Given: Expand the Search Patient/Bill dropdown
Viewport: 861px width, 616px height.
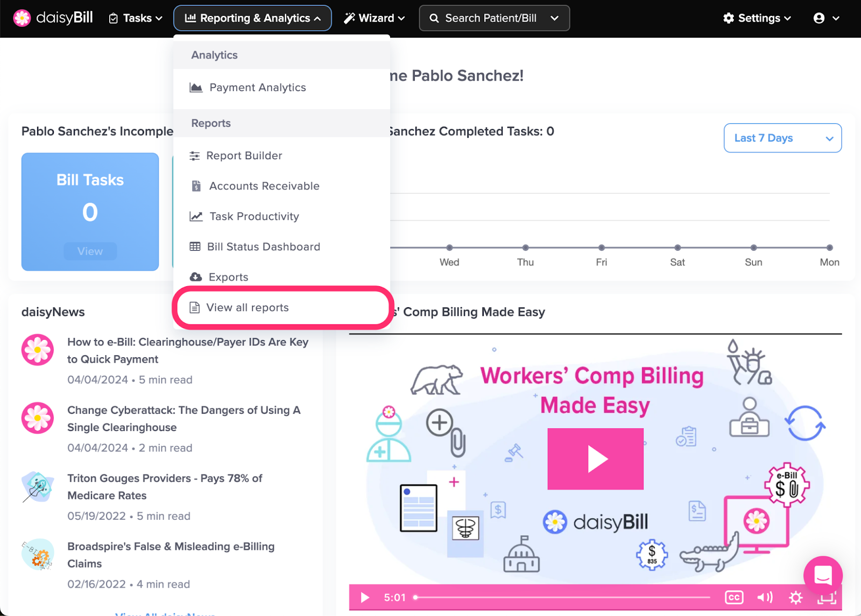Looking at the screenshot, I should coord(555,18).
